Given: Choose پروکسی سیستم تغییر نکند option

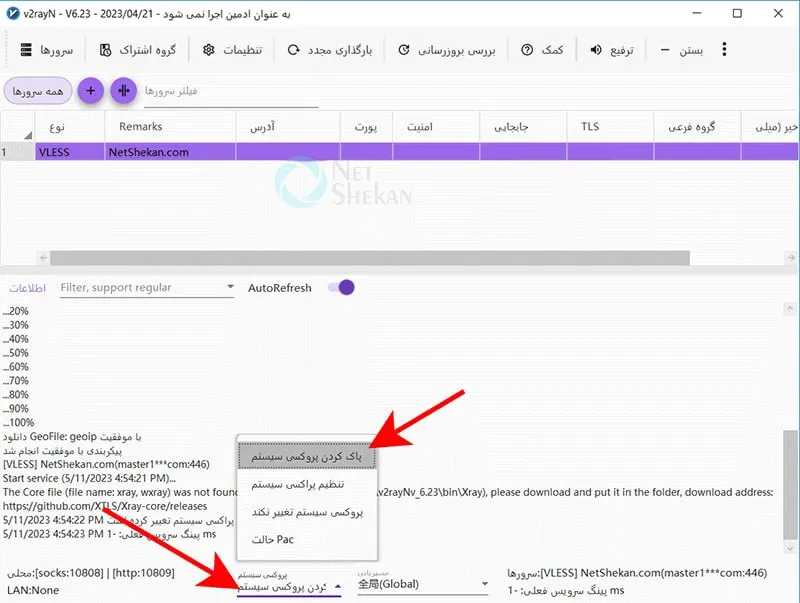Looking at the screenshot, I should click(307, 512).
